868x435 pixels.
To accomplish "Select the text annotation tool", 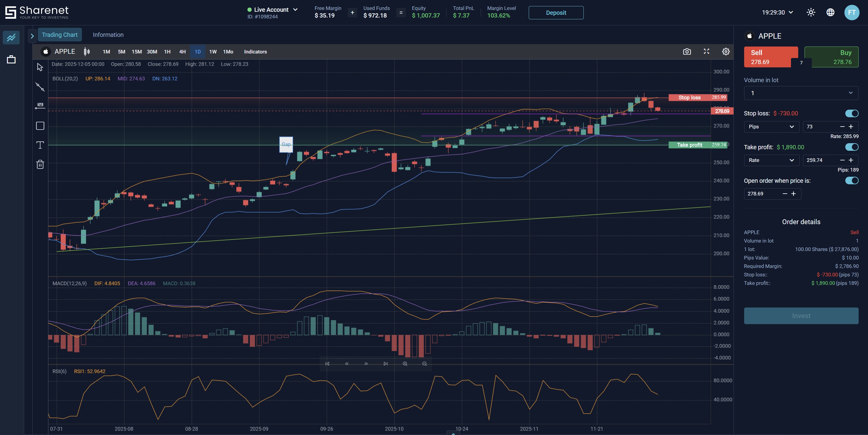I will click(40, 145).
